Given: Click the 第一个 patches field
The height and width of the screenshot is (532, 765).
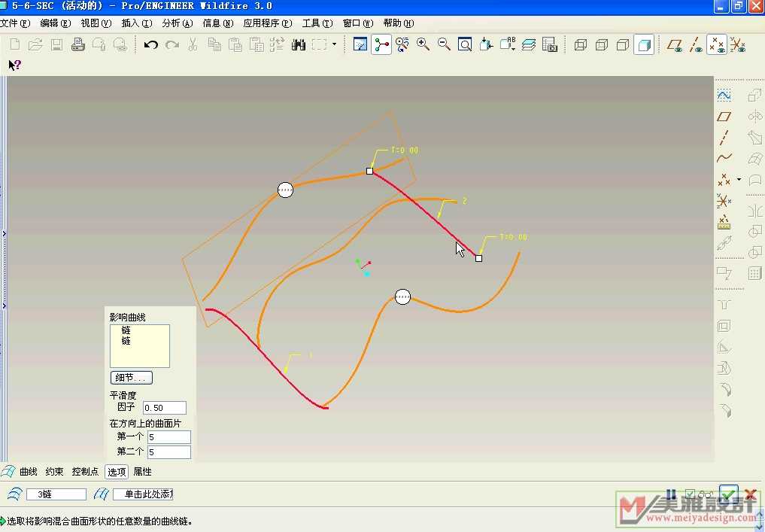Looking at the screenshot, I should point(168,437).
